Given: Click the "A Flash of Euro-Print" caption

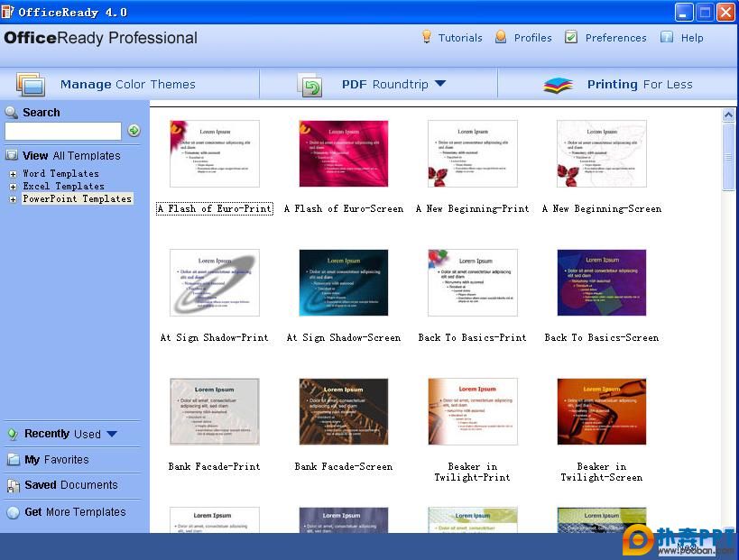Looking at the screenshot, I should point(215,208).
